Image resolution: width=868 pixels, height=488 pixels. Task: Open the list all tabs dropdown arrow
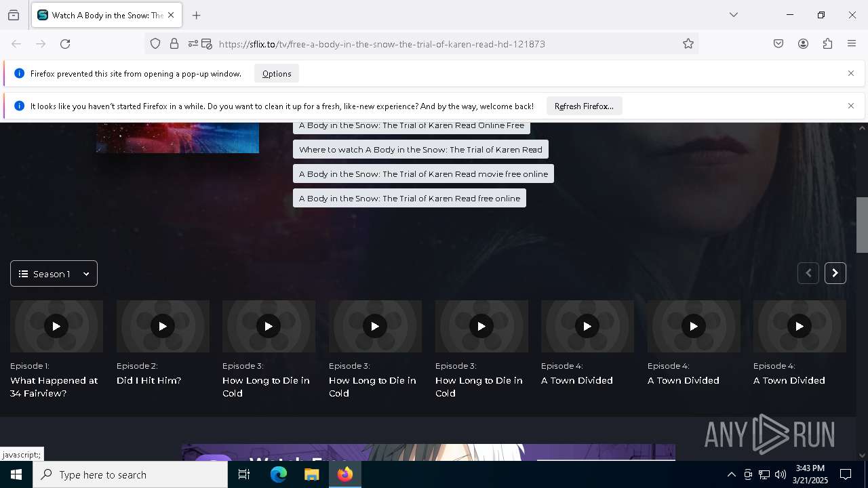(x=734, y=15)
